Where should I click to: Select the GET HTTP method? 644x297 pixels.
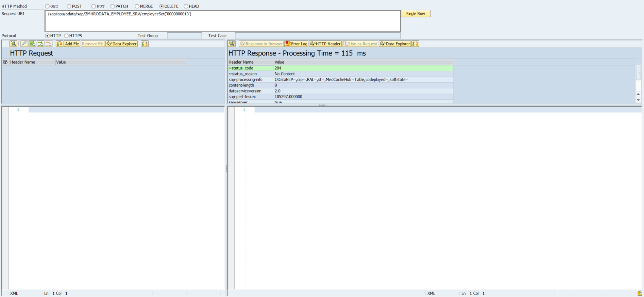47,6
